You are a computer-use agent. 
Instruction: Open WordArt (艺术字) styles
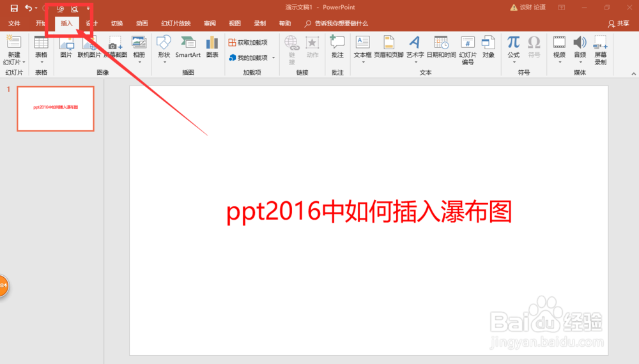(415, 50)
